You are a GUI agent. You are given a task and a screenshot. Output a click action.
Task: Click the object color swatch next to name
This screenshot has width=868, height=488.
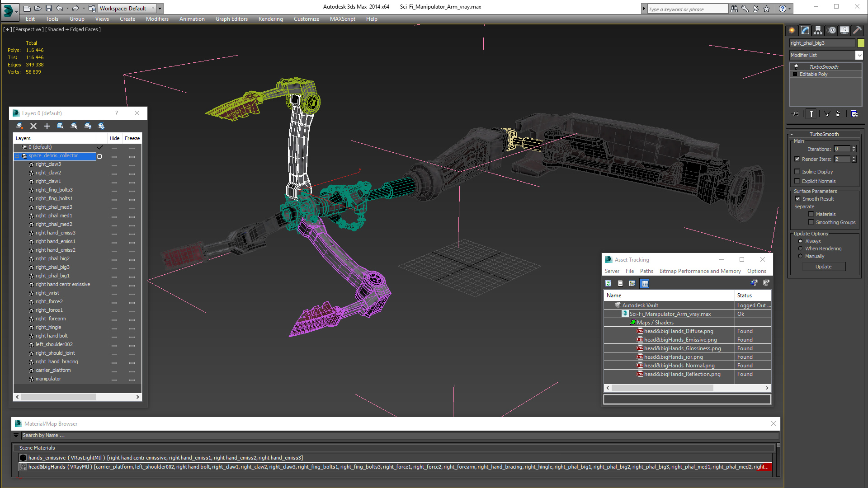click(x=861, y=43)
